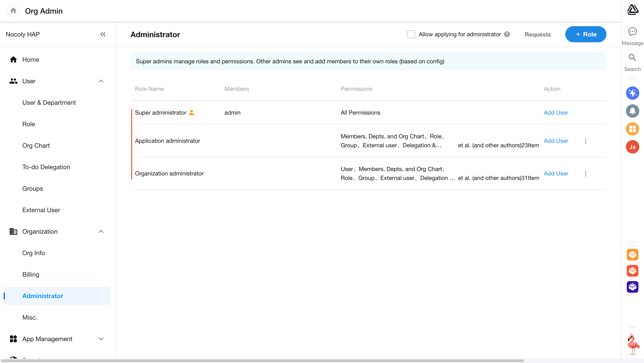This screenshot has height=363, width=644.
Task: Click the horizontal scrollbar at the bottom
Action: pos(263,361)
